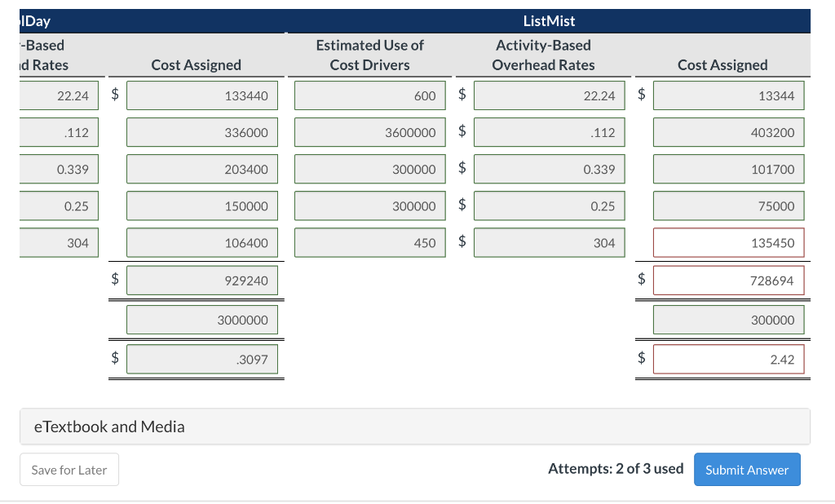Select the ListMist overhead rate field showing 304
835x504 pixels.
tap(549, 243)
